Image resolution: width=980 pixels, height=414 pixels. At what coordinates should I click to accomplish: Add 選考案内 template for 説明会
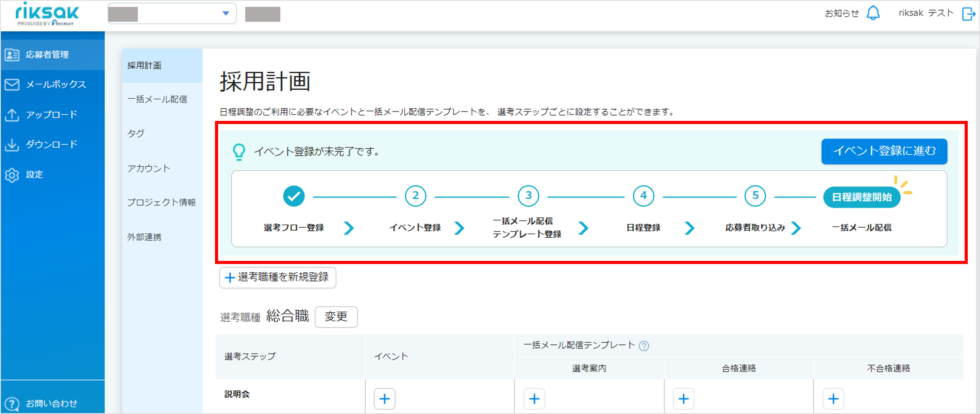click(534, 399)
